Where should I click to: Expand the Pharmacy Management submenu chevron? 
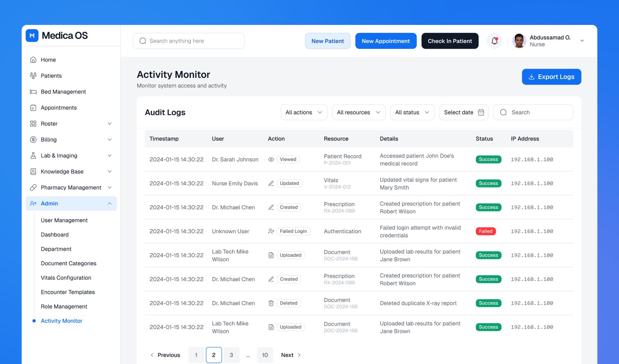point(109,188)
